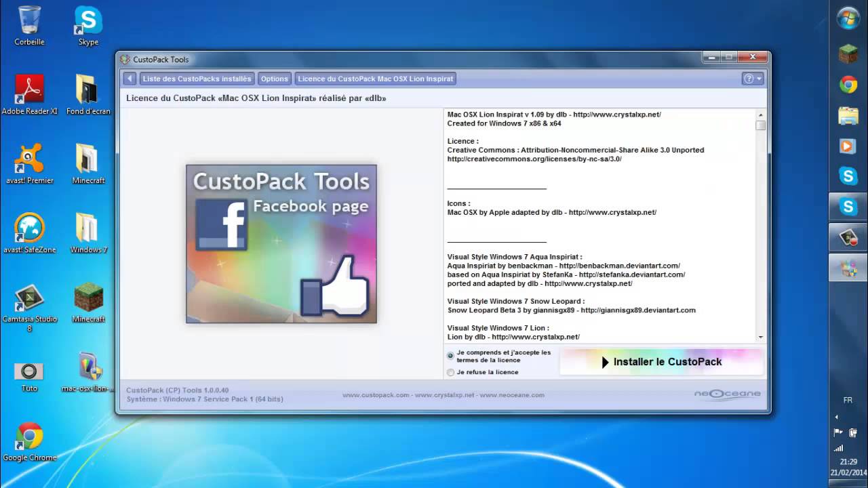Click the www.neoceane.com footer link
This screenshot has height=488, width=868.
[x=512, y=395]
